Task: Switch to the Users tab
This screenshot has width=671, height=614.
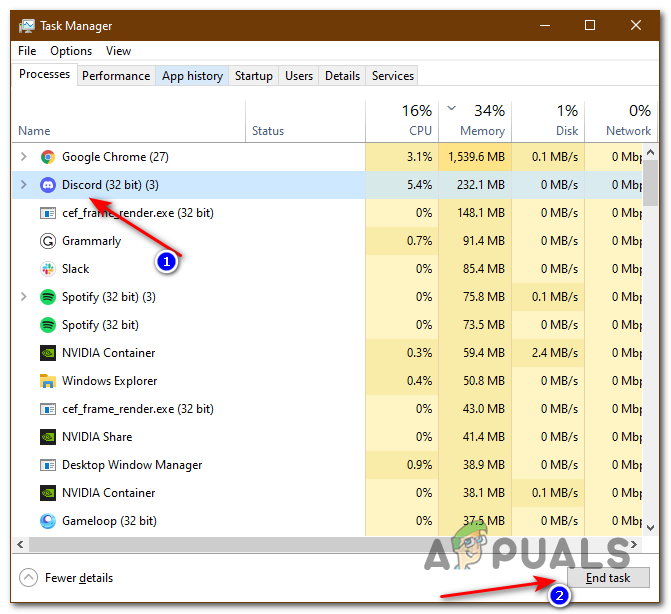Action: tap(299, 76)
